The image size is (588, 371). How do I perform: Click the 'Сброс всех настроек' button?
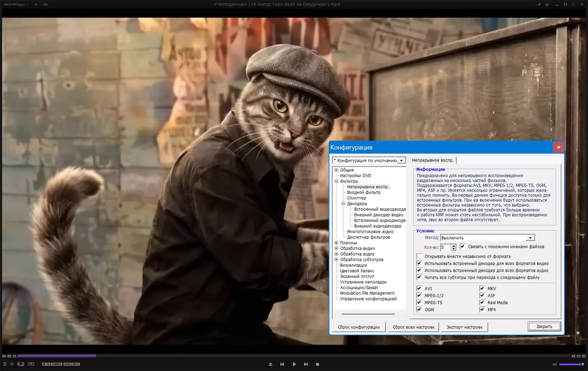click(414, 327)
